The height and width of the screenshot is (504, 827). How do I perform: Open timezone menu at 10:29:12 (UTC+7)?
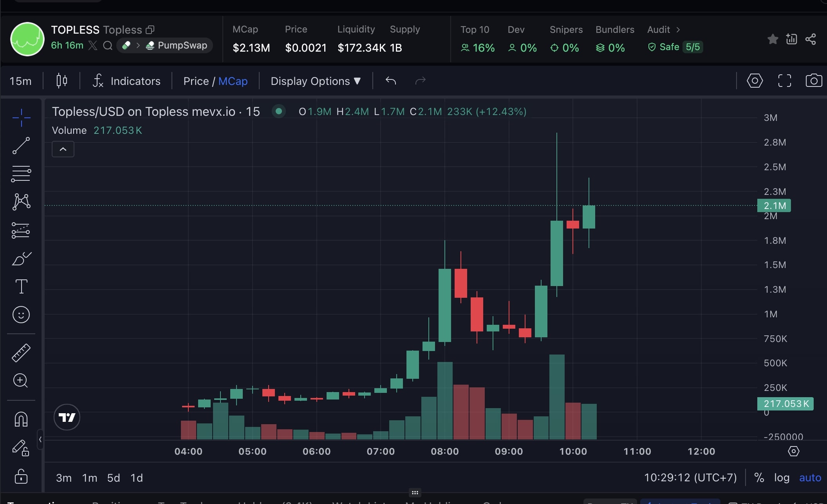click(x=690, y=477)
